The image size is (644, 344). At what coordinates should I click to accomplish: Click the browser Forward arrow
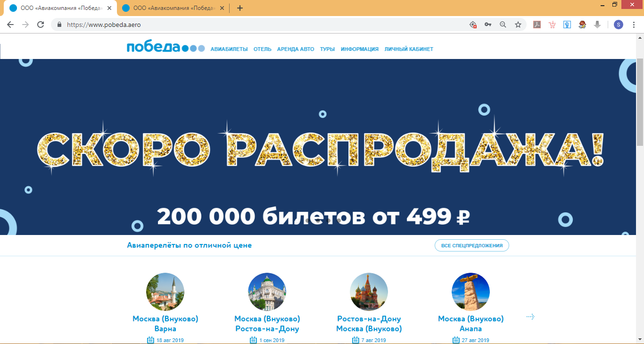(25, 25)
